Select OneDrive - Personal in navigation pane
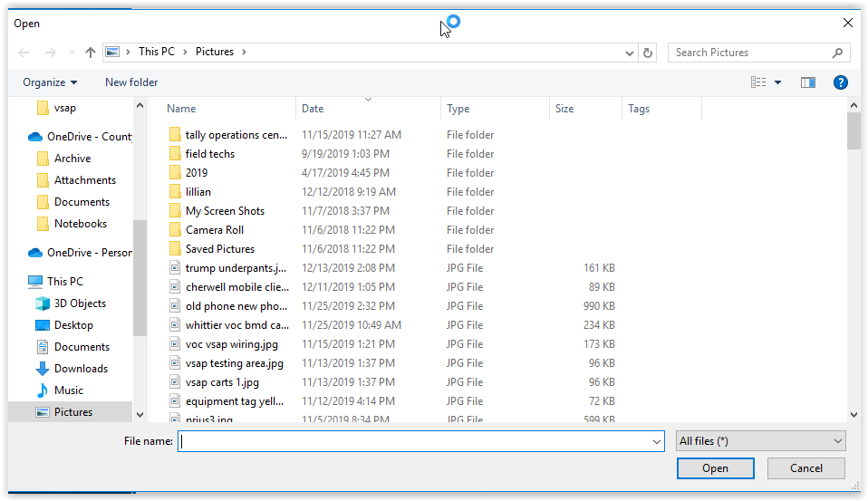 pyautogui.click(x=80, y=253)
